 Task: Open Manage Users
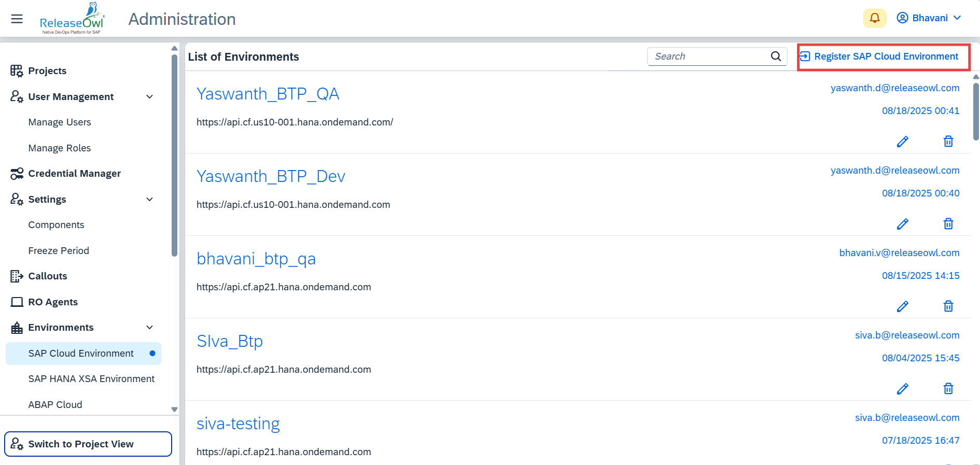pos(60,122)
